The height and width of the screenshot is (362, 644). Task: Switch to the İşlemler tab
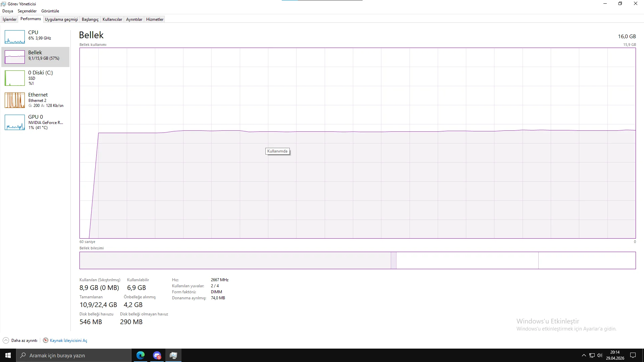pos(9,19)
